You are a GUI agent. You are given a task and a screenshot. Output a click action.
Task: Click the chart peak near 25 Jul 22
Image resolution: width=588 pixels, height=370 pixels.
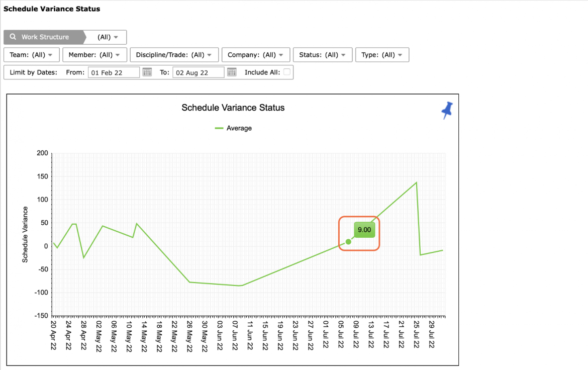[x=416, y=183]
